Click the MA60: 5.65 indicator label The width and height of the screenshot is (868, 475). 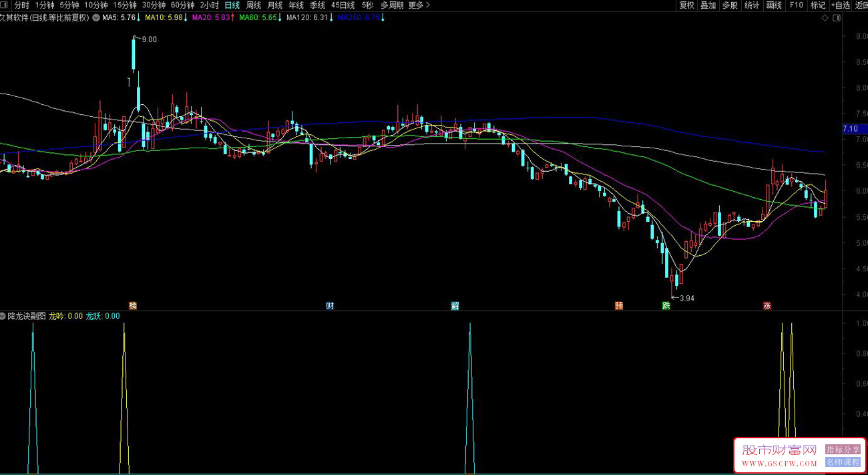pyautogui.click(x=260, y=18)
